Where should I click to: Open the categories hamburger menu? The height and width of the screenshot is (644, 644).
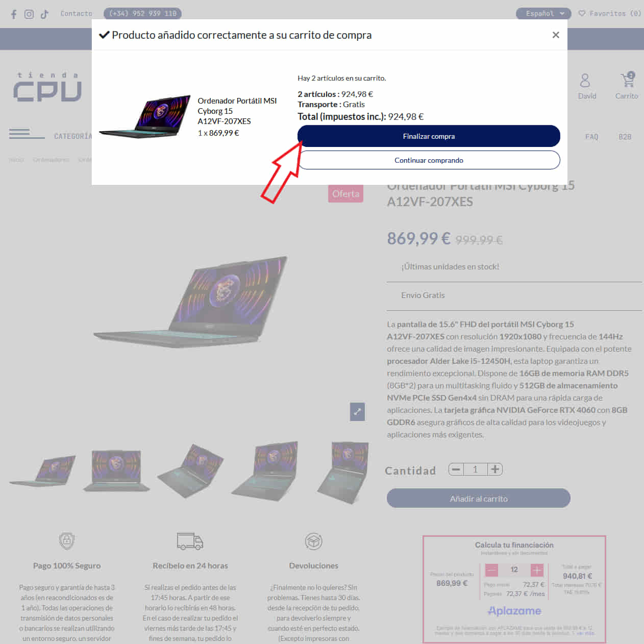(27, 134)
